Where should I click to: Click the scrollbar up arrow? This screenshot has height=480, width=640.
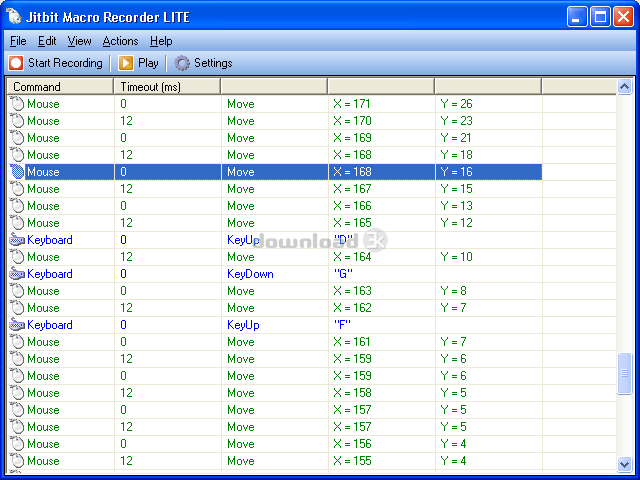(x=626, y=87)
